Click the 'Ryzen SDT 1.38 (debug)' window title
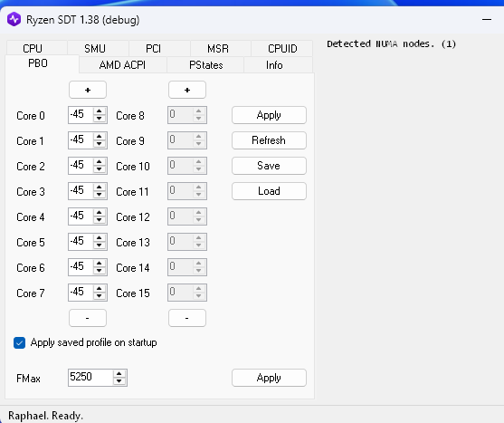Viewport: 504px width, 423px height. tap(83, 20)
